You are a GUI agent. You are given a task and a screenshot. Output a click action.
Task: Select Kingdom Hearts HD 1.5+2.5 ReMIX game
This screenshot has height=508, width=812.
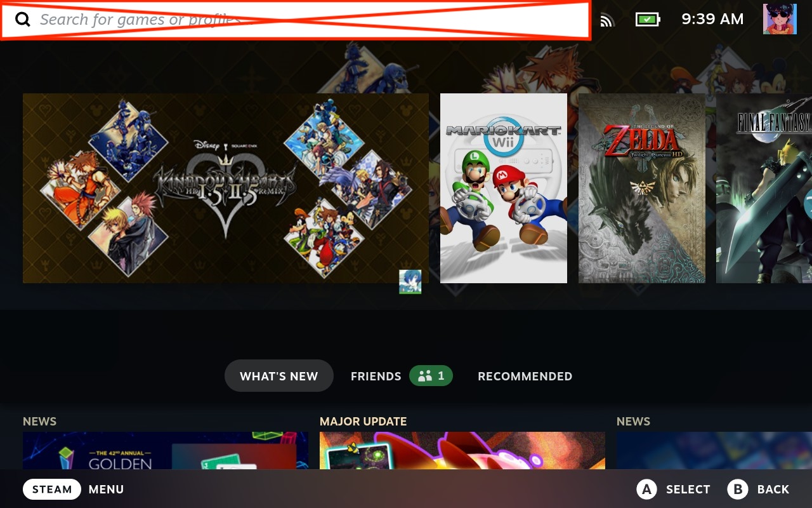225,188
